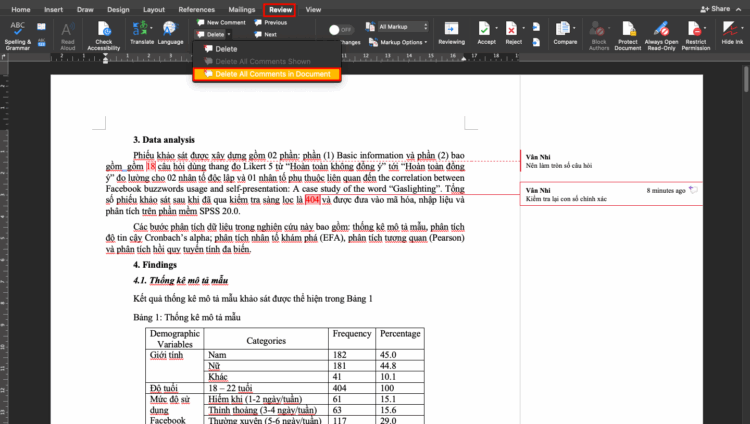Go to Next comment
Viewport: 750px width, 424px height.
(x=264, y=34)
